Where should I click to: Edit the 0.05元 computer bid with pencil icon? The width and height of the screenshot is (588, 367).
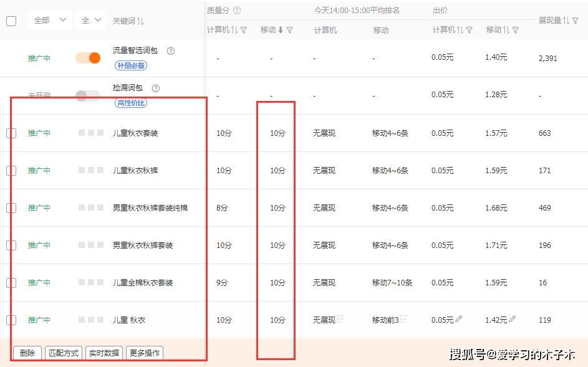pos(459,319)
